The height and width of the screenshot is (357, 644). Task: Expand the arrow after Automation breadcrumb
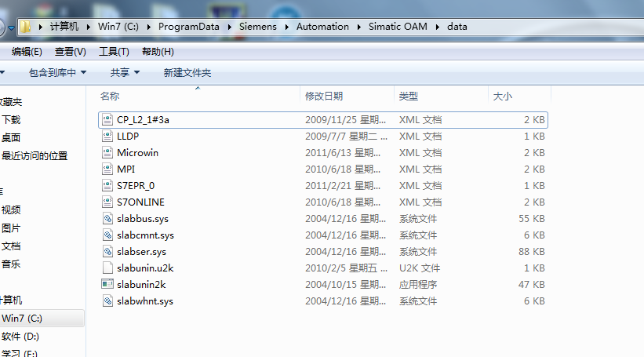[x=359, y=27]
